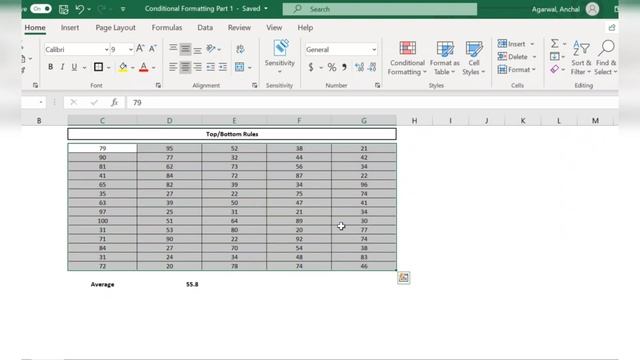Screen dimensions: 640x360
Task: Click Decrease Font Size icon
Action: tap(152, 49)
